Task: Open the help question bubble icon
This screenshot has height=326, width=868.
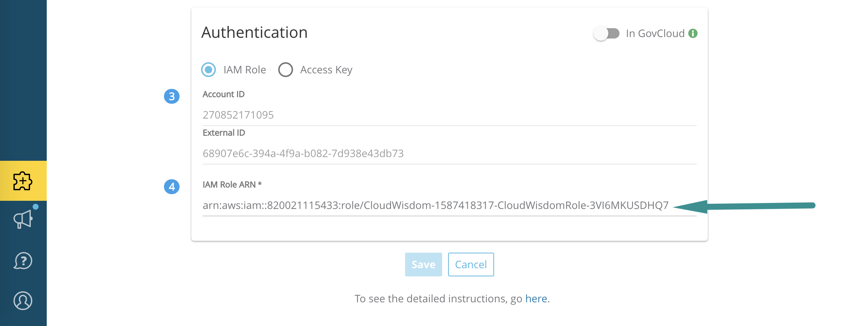Action: (23, 261)
